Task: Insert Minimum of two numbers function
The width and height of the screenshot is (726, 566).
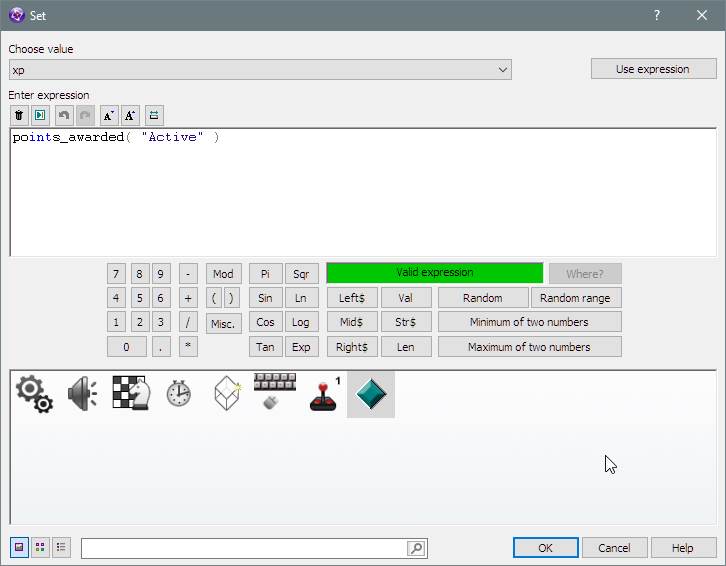Action: [529, 322]
